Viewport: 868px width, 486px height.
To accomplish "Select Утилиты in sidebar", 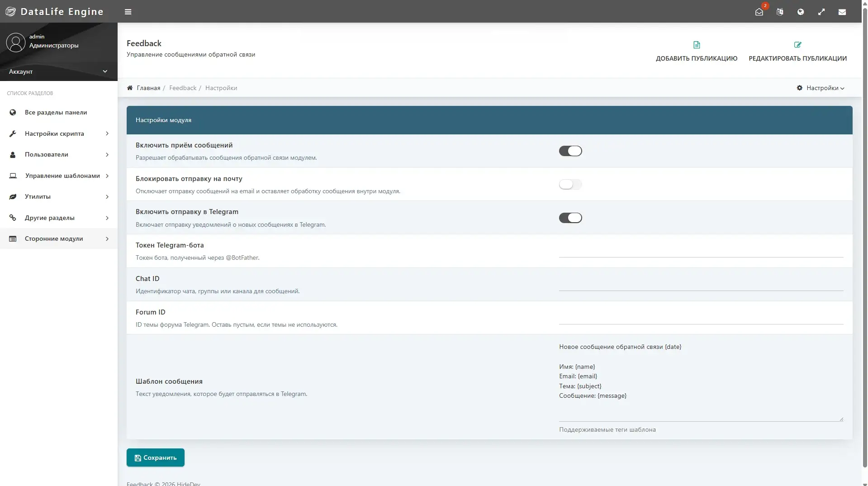I will click(x=59, y=197).
